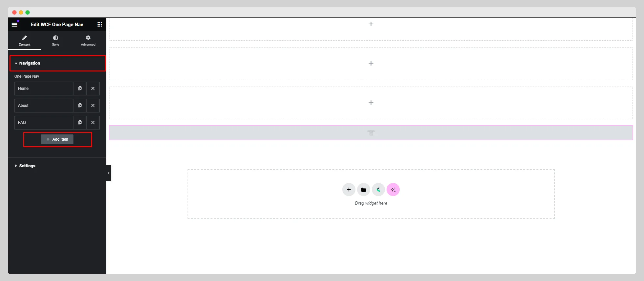
Task: Click the Drag widget here text
Action: [x=371, y=203]
